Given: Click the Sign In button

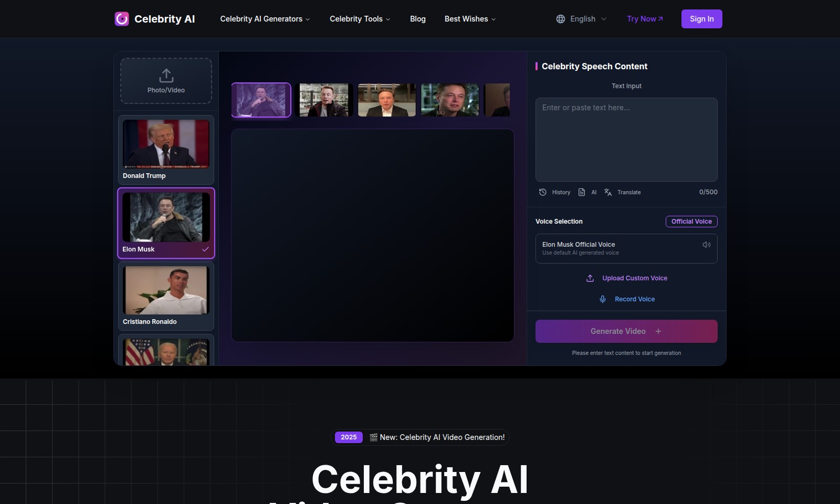Looking at the screenshot, I should (702, 19).
